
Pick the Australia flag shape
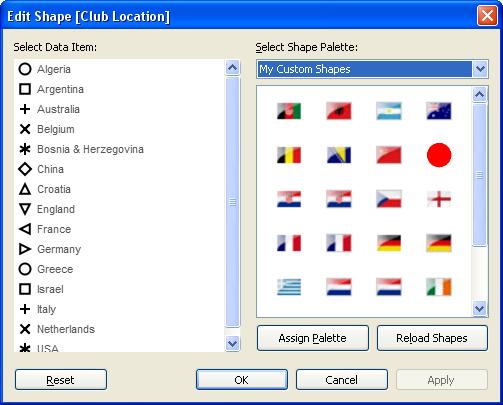point(439,111)
